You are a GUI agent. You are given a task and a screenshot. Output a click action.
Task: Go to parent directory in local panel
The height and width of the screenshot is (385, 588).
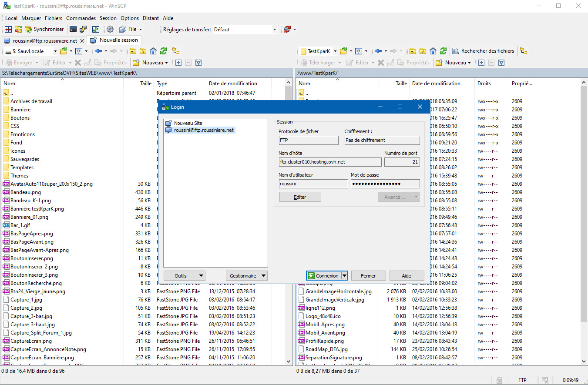click(133, 51)
